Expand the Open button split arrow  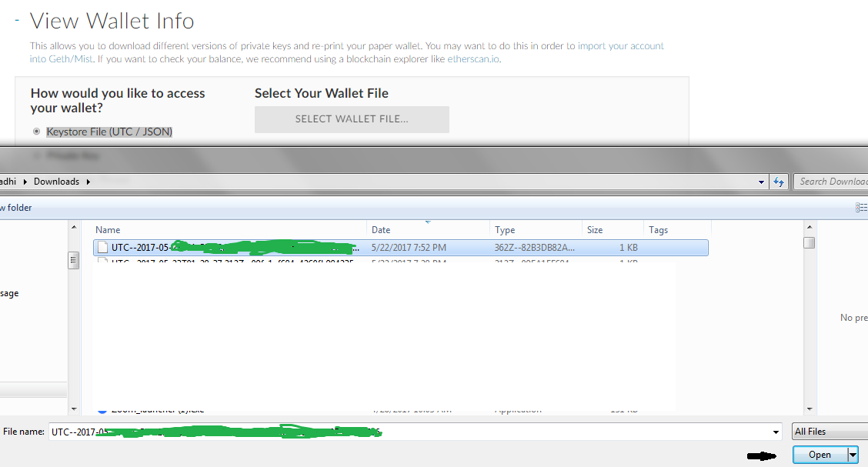click(x=853, y=454)
